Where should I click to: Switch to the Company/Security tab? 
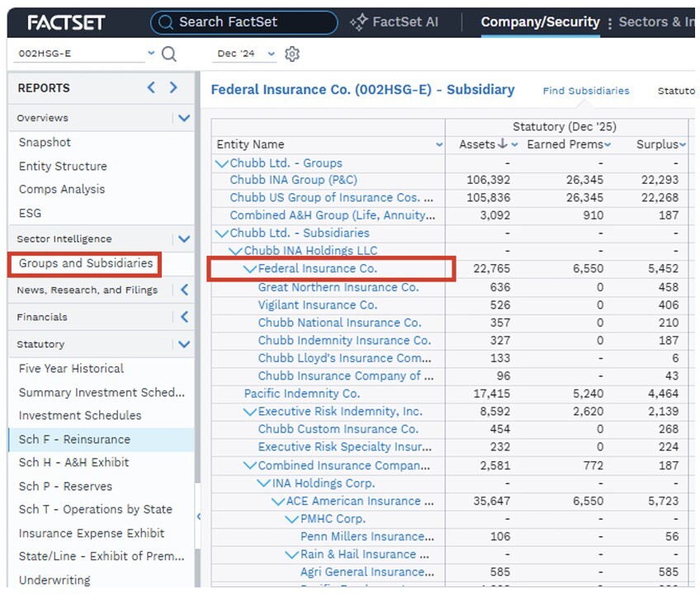pos(540,22)
